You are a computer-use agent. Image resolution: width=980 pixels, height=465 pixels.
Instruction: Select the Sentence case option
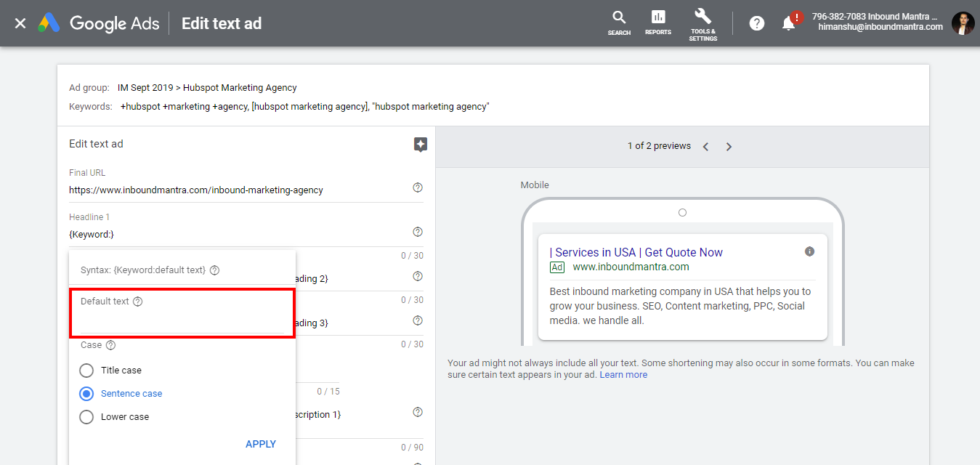click(x=86, y=394)
